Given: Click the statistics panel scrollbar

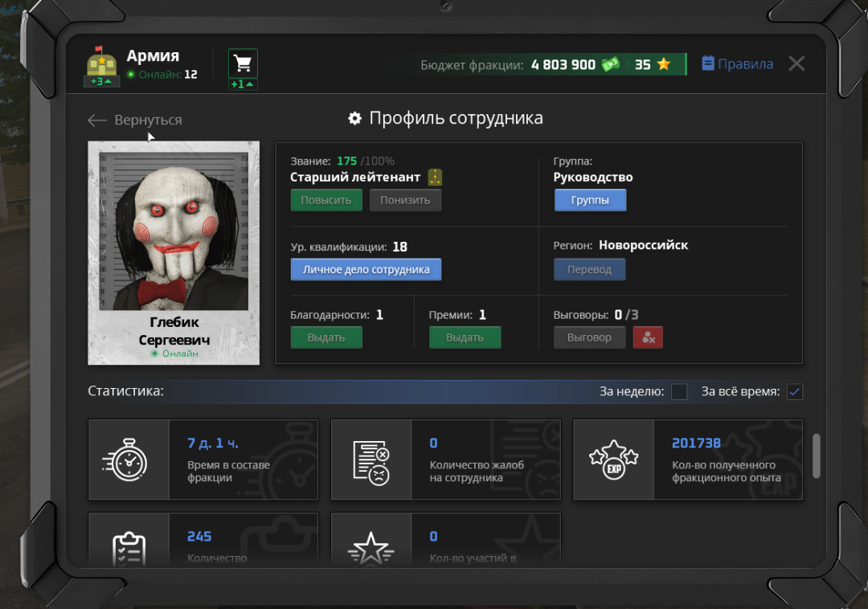Looking at the screenshot, I should [816, 456].
